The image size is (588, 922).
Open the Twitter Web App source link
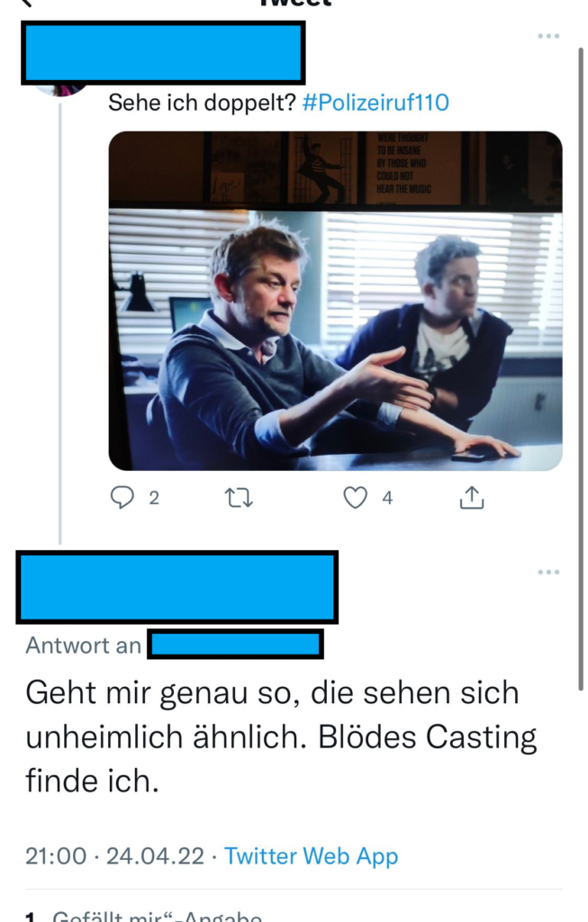tap(311, 855)
